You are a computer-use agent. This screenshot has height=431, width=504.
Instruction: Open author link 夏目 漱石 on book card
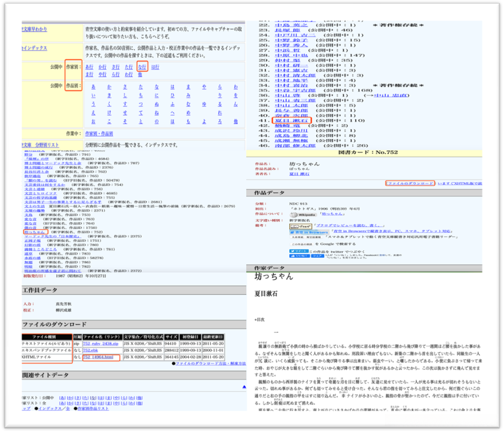[x=299, y=174]
